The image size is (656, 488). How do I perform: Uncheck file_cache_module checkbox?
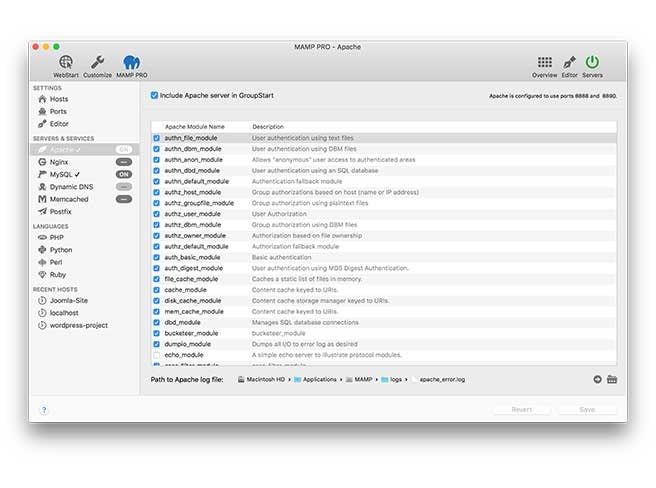[156, 279]
